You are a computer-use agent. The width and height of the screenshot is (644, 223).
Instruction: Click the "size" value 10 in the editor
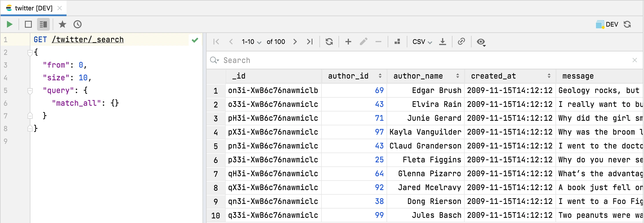pyautogui.click(x=83, y=78)
